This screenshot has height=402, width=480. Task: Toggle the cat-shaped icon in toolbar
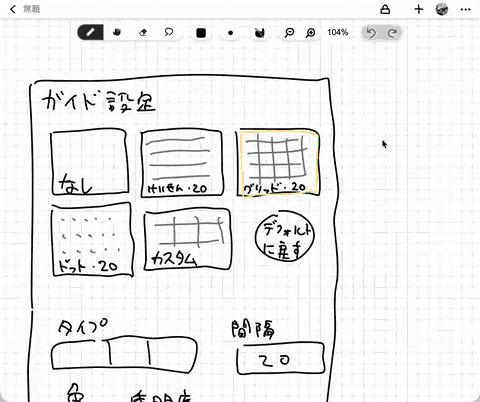tap(260, 33)
